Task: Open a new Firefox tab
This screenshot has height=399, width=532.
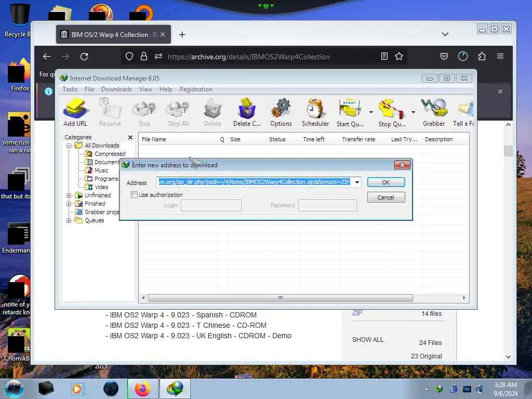Action: [x=182, y=34]
